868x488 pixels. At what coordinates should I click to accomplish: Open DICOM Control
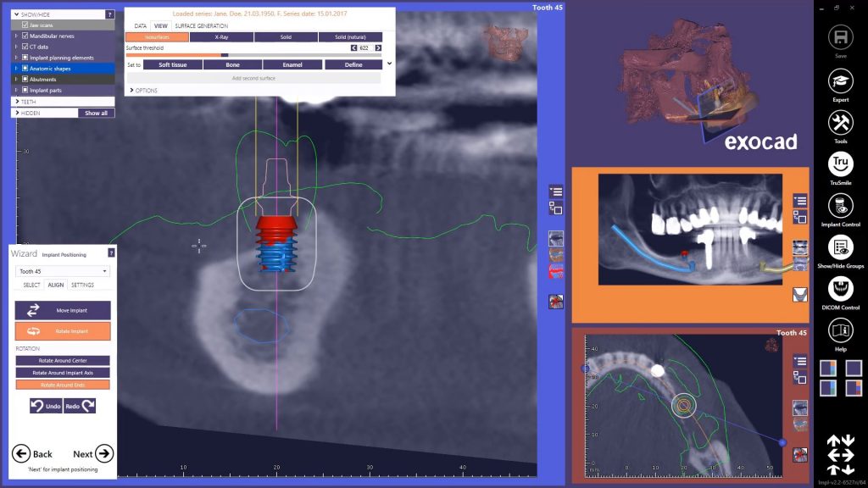(839, 288)
